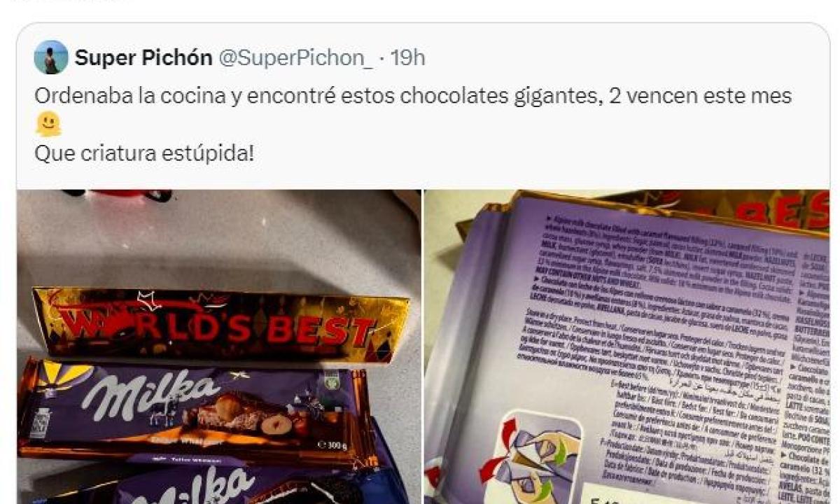
Task: Click the Super Pichón display name
Action: tap(143, 58)
